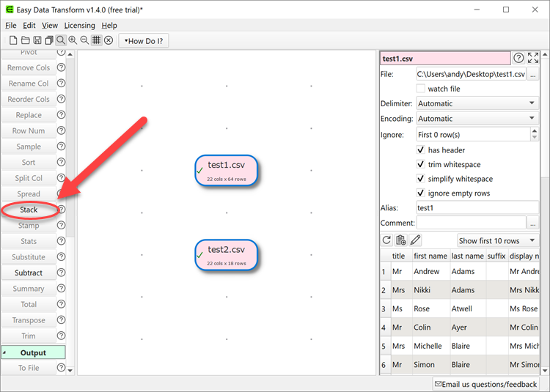Click Email us questions/feedback button
550x392 pixels.
click(486, 384)
